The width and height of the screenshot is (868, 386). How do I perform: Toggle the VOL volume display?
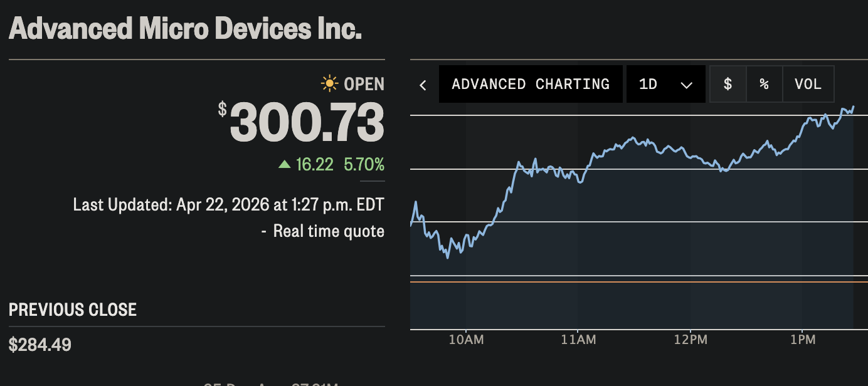(x=808, y=84)
